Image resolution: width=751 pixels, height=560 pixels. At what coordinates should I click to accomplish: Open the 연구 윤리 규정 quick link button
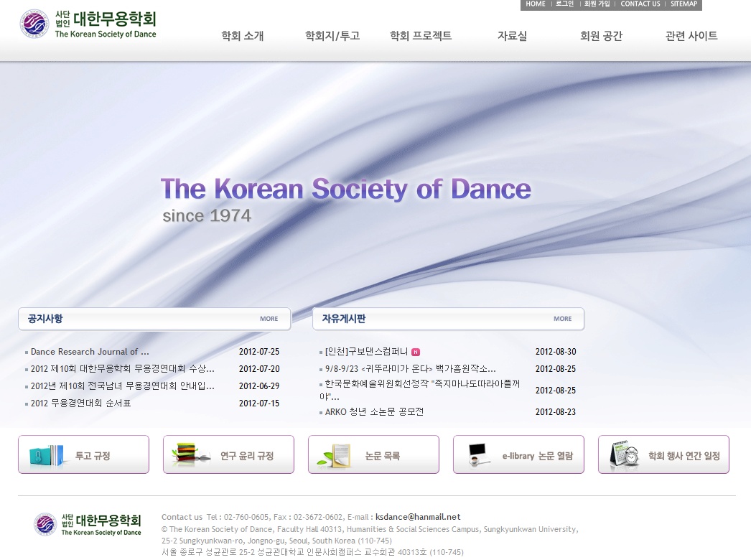click(228, 454)
